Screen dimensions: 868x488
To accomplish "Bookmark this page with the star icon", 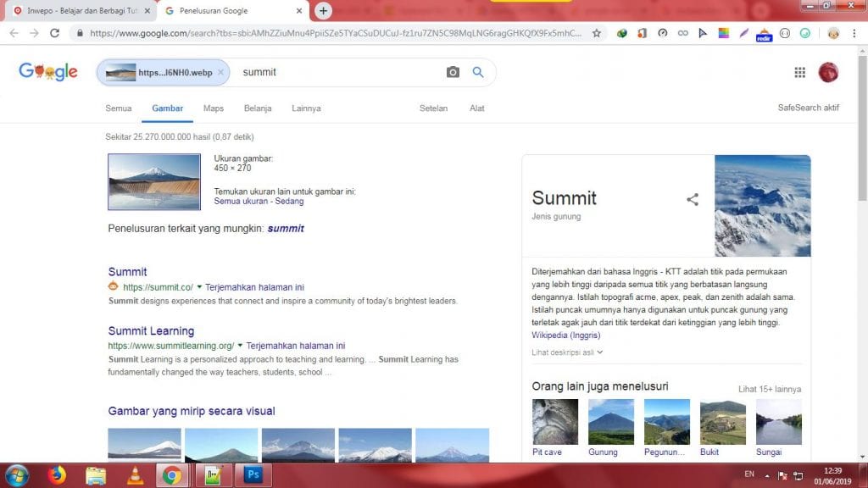I will [596, 33].
